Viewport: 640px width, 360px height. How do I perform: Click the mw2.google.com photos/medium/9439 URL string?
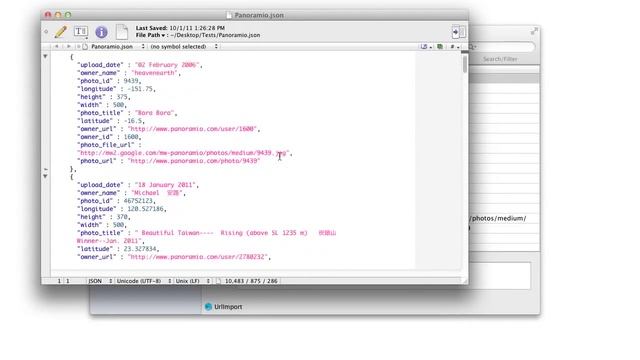183,153
